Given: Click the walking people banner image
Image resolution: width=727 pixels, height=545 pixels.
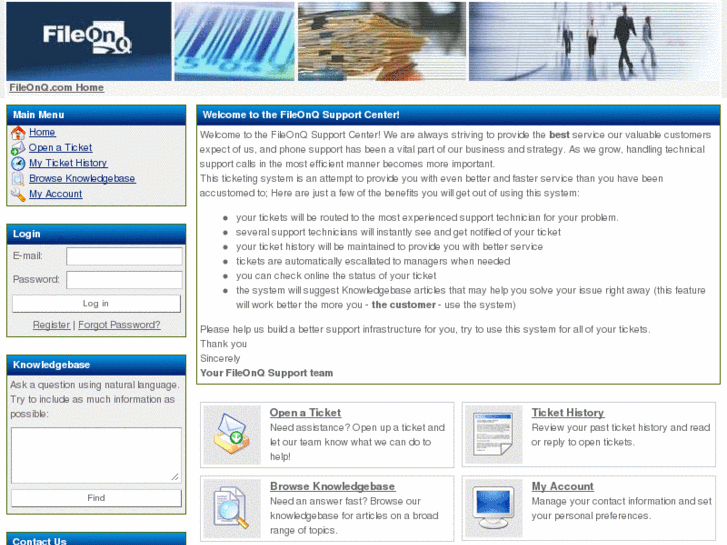Looking at the screenshot, I should click(x=593, y=41).
